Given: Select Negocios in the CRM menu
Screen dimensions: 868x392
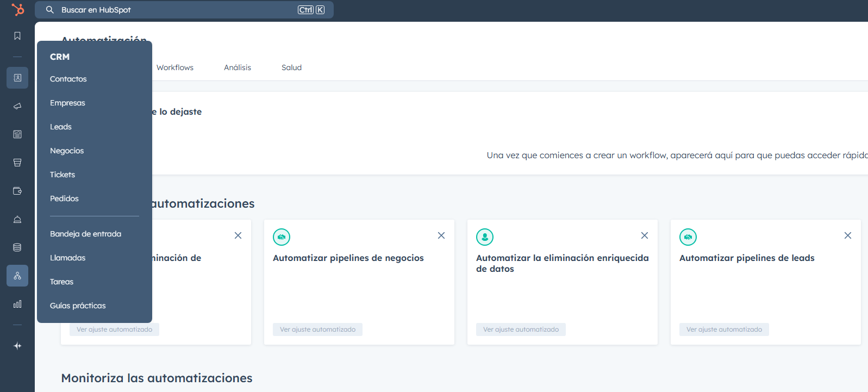Looking at the screenshot, I should click(x=67, y=151).
